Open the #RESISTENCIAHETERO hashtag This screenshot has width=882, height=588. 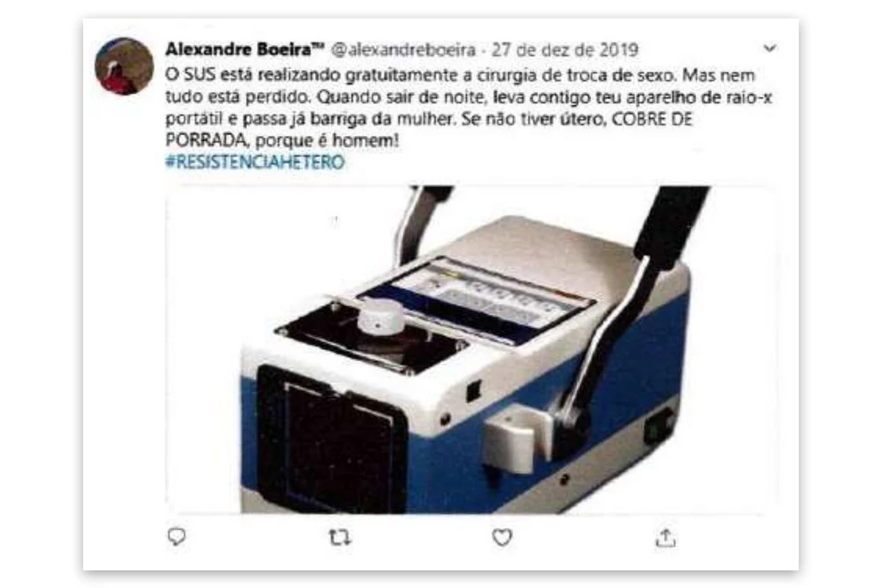[x=255, y=162]
